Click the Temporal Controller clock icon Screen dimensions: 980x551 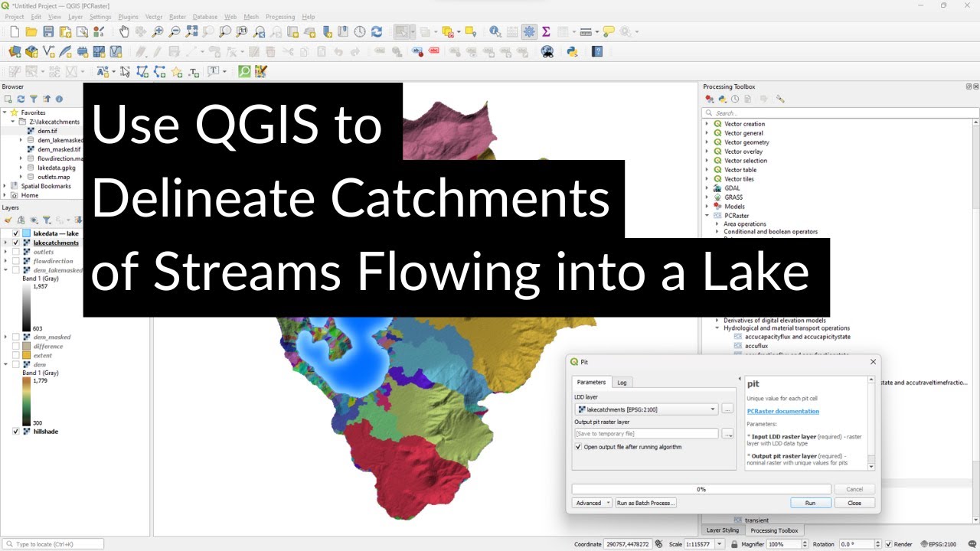coord(360,32)
